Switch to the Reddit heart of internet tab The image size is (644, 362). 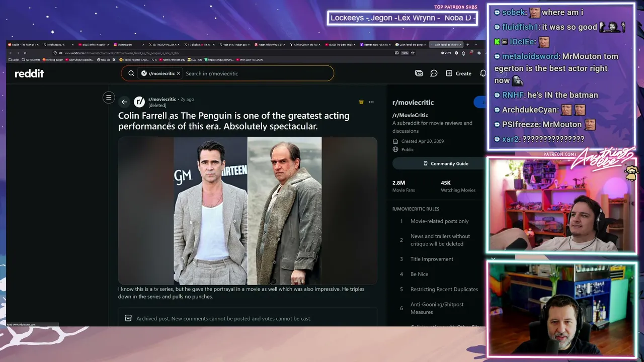[23, 45]
